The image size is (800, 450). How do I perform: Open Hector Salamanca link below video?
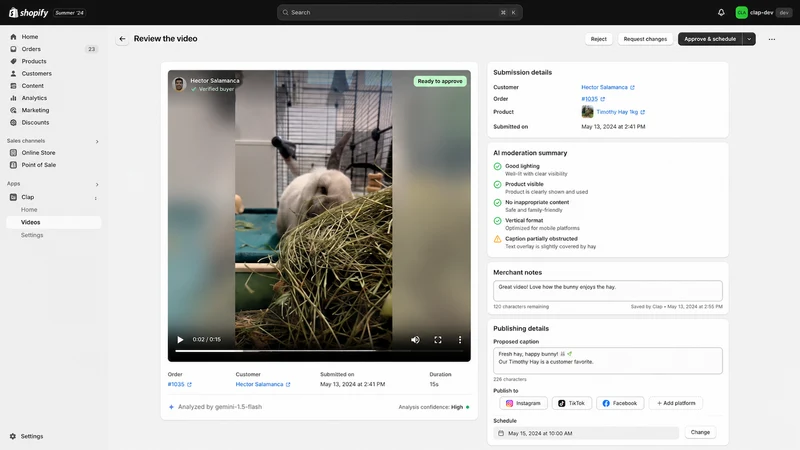pos(263,384)
